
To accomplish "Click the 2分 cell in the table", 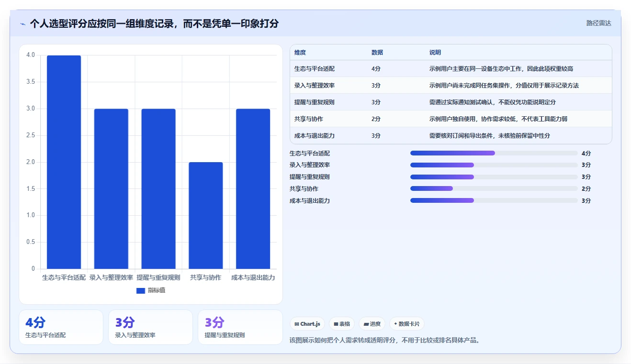I will [x=376, y=119].
